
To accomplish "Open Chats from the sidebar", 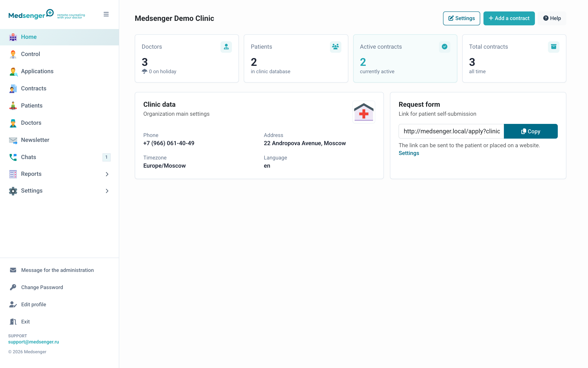I will [60, 157].
